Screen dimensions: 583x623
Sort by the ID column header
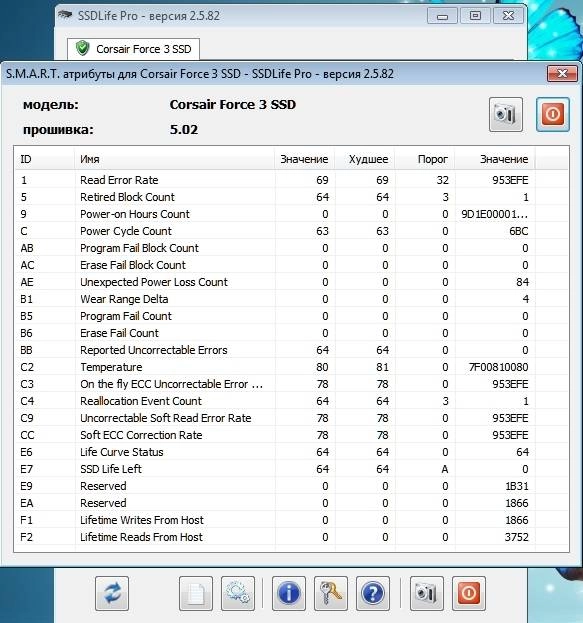[x=45, y=159]
